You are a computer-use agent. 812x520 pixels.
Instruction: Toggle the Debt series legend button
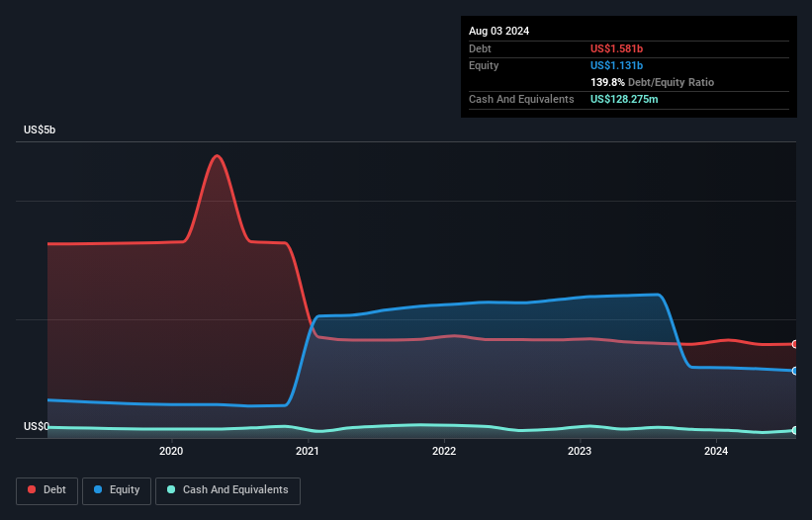47,490
